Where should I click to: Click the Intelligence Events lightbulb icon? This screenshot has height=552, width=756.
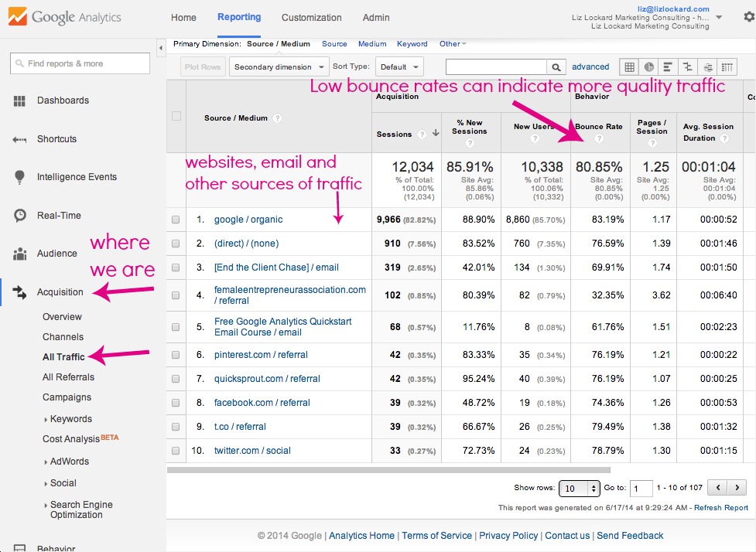[x=19, y=177]
